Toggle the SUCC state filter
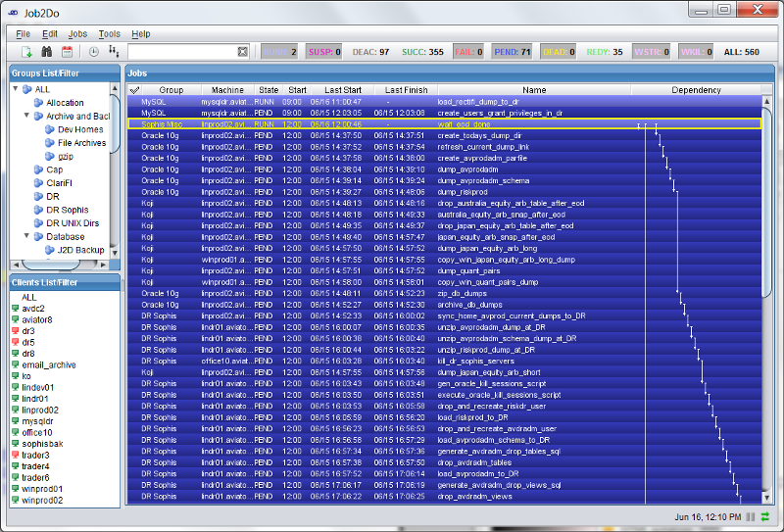The image size is (784, 532). coord(422,52)
